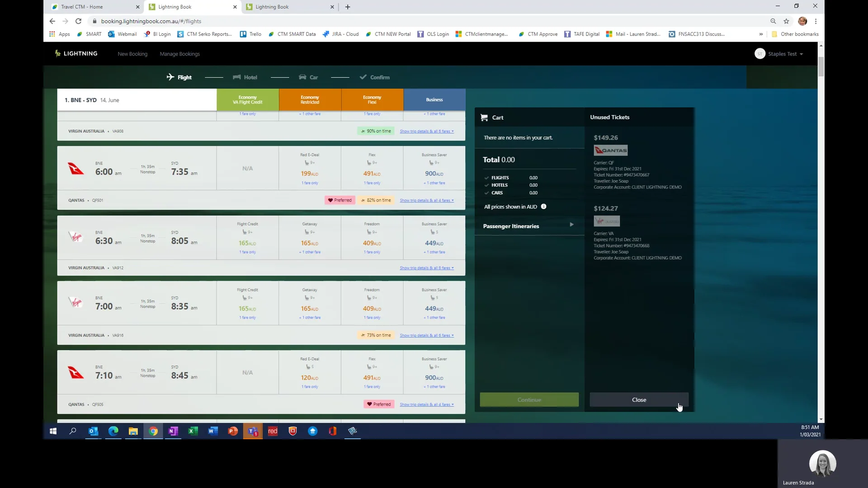The image size is (868, 488).
Task: Open Manage Bookings
Action: 179,54
